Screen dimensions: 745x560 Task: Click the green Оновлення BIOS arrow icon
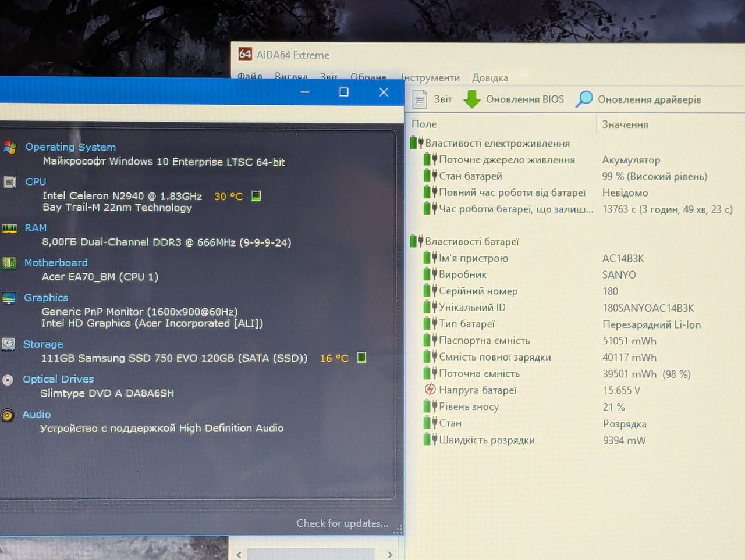pyautogui.click(x=471, y=99)
